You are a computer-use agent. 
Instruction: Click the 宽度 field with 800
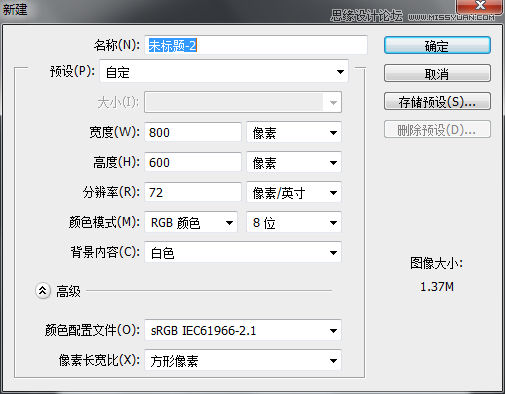pos(193,132)
